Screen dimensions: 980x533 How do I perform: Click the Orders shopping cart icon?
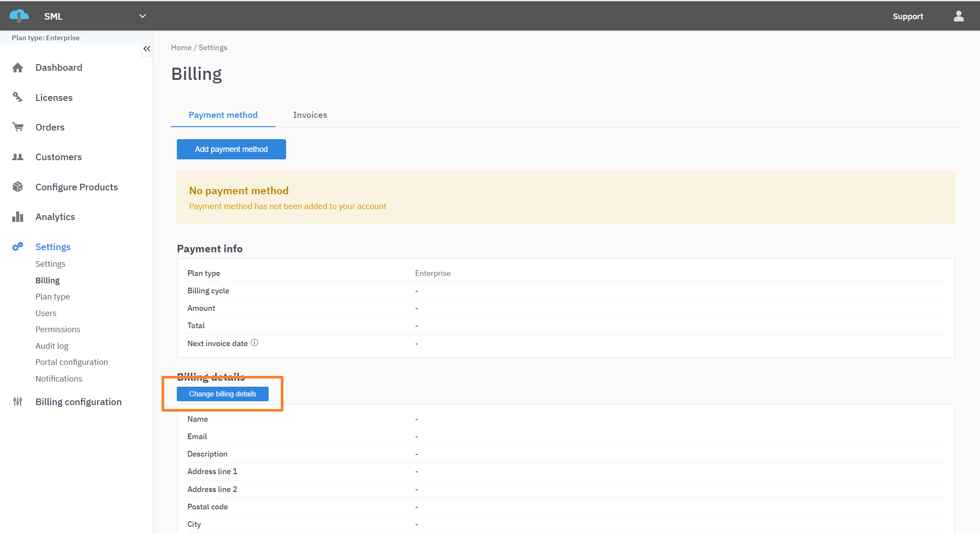coord(17,127)
